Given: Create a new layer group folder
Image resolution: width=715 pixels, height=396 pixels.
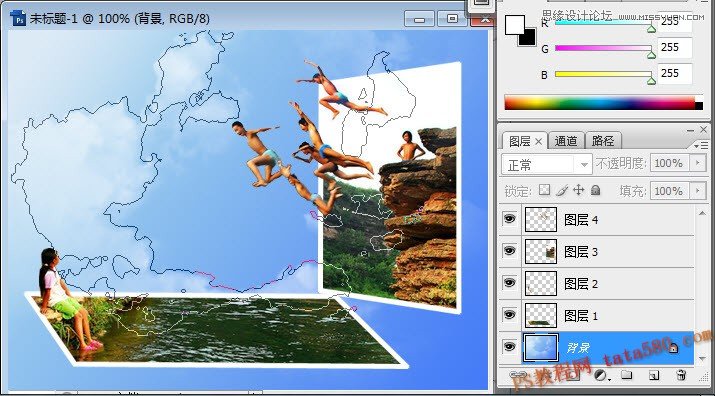Looking at the screenshot, I should click(x=627, y=375).
